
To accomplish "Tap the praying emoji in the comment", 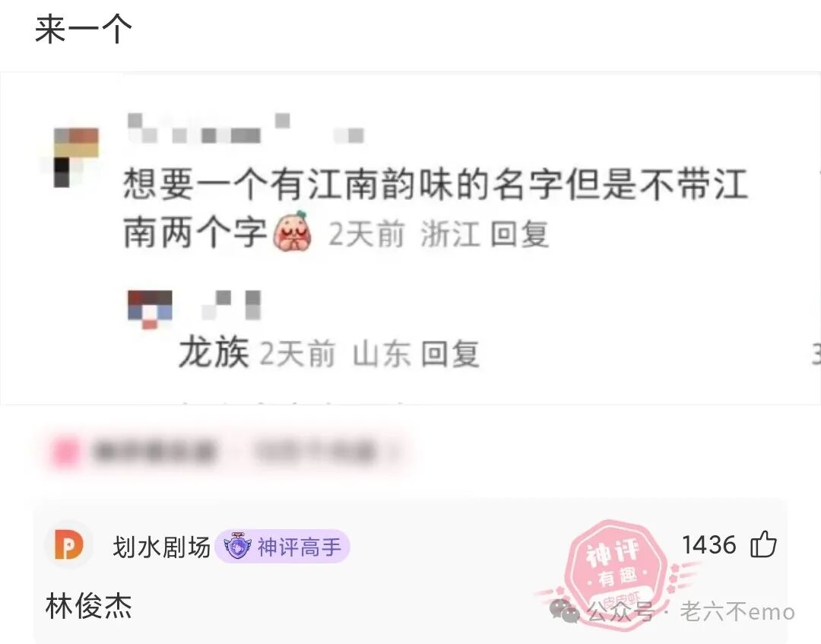I will (x=292, y=231).
